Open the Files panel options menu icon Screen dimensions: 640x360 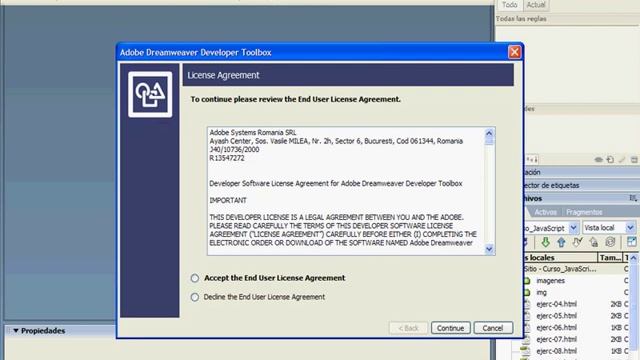click(x=633, y=198)
